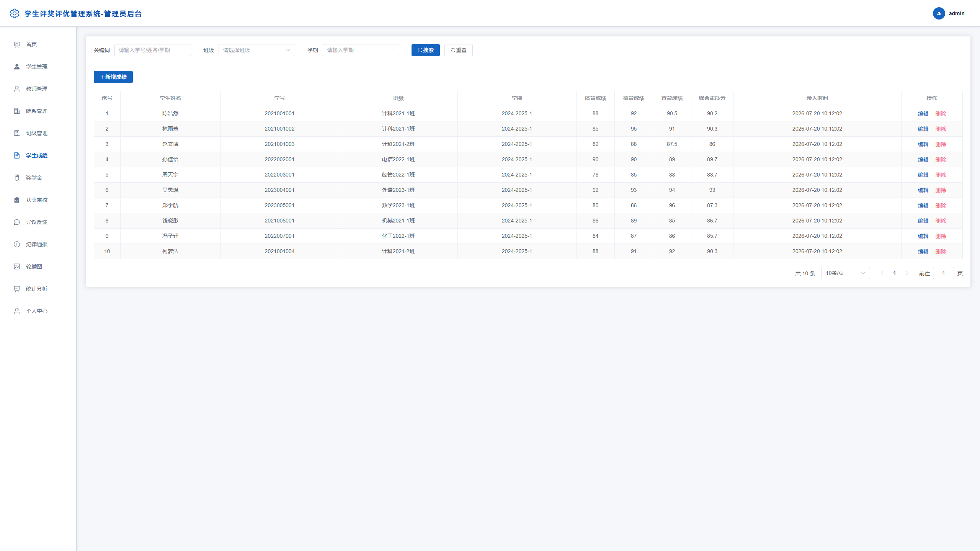The width and height of the screenshot is (980, 551).
Task: Click the gear logo icon in the header
Action: point(15,13)
